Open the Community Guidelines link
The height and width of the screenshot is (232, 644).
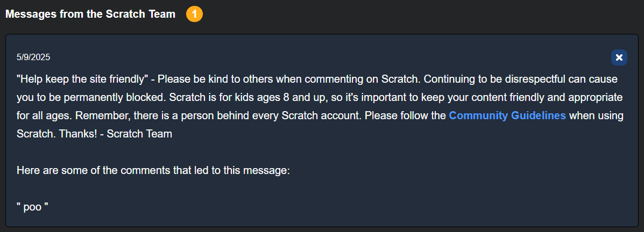tap(507, 115)
